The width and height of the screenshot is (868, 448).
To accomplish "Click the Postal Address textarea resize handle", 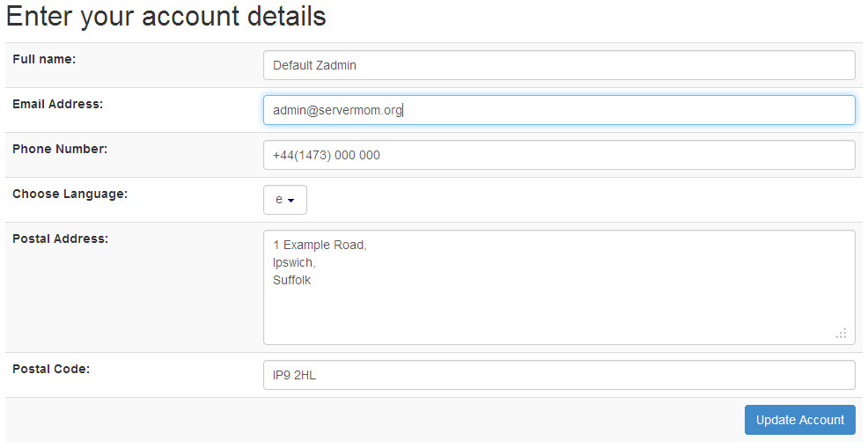I will coord(841,333).
